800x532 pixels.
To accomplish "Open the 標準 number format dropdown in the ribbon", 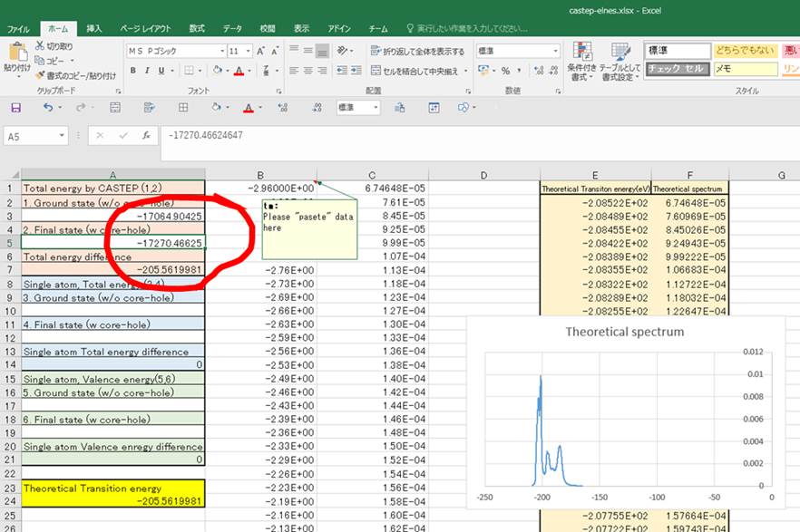I will 556,51.
